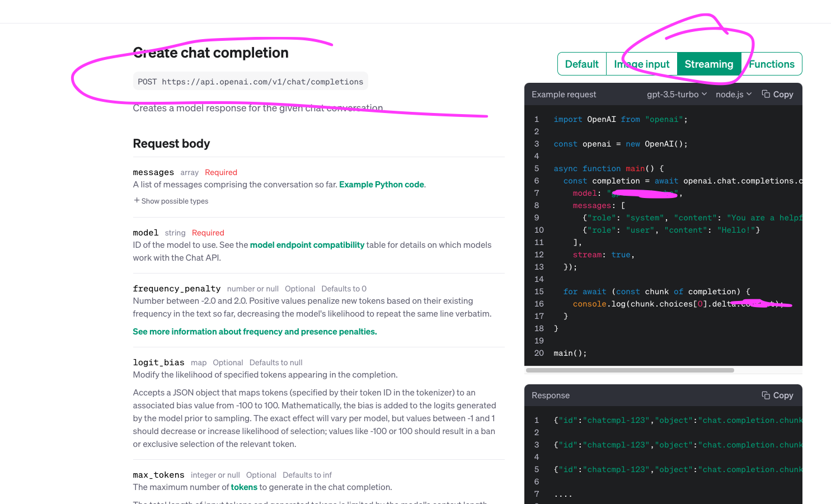The image size is (831, 504).
Task: Select the Streaming example tab
Action: pos(709,64)
